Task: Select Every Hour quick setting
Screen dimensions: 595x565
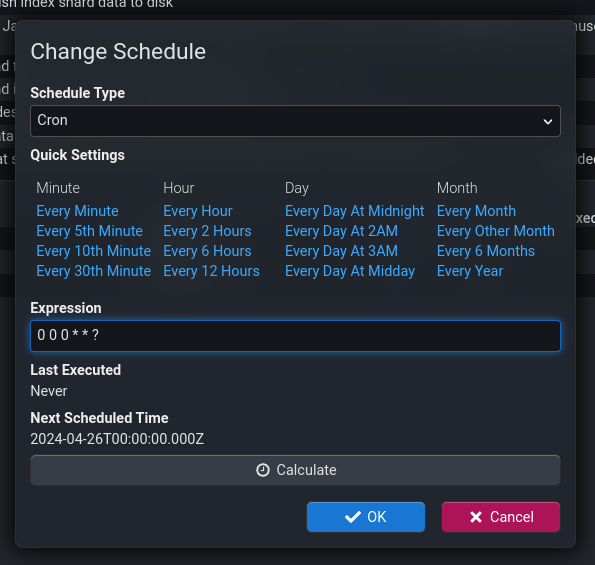Action: pyautogui.click(x=198, y=211)
